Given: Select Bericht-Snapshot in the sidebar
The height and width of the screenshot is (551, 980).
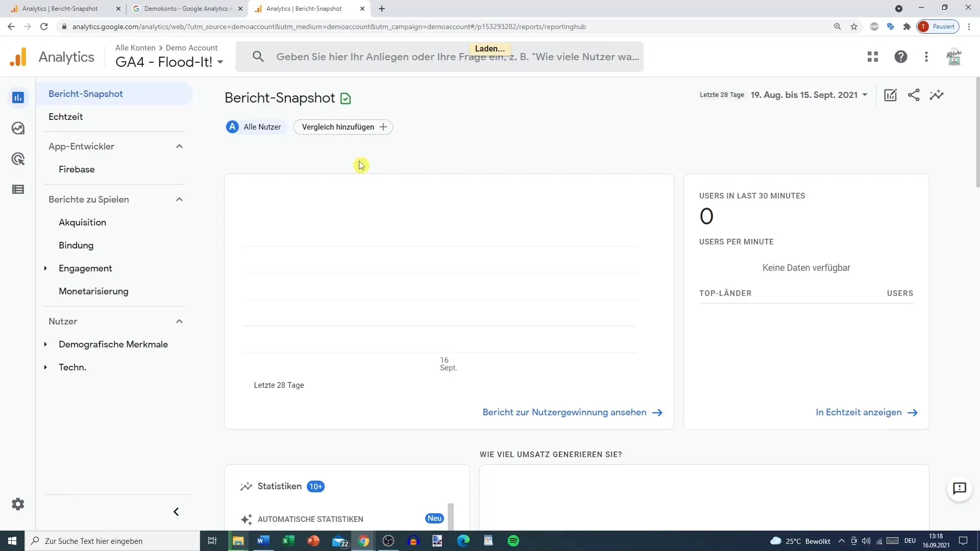Looking at the screenshot, I should coord(114,94).
